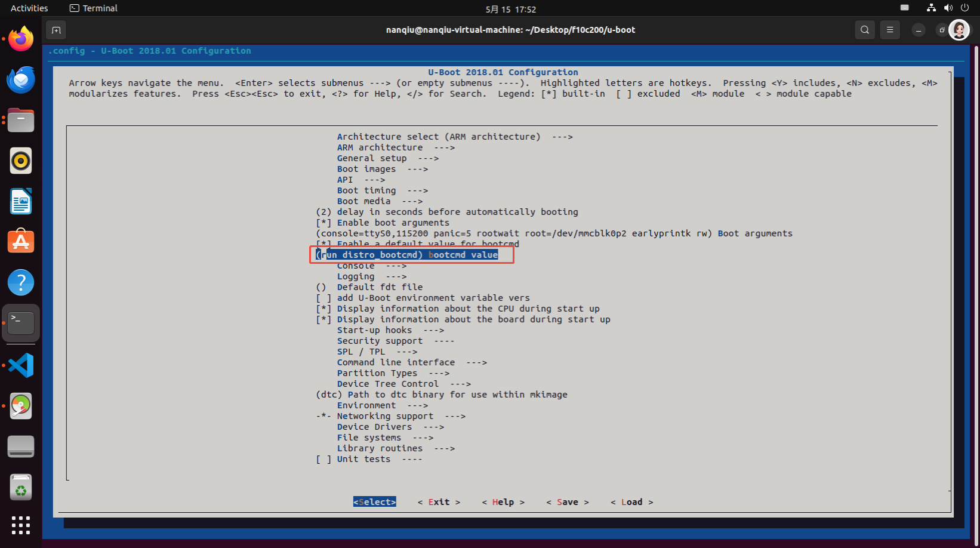
Task: Open the Boot media submenu
Action: (380, 201)
